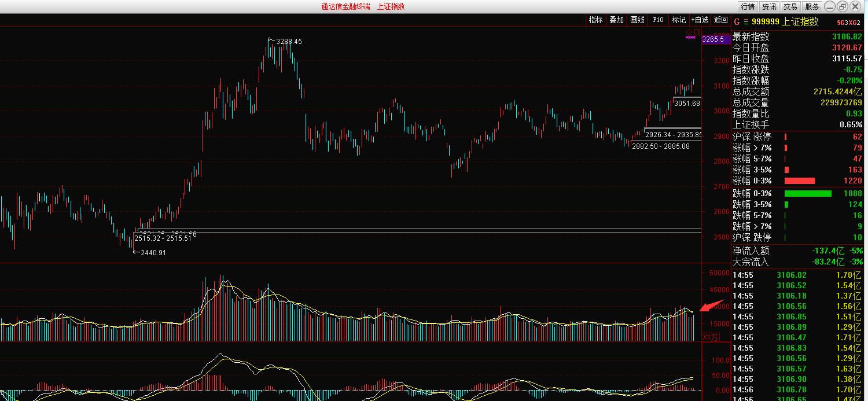Select the tick row priced 3106.02
868x401 pixels.
click(x=799, y=275)
